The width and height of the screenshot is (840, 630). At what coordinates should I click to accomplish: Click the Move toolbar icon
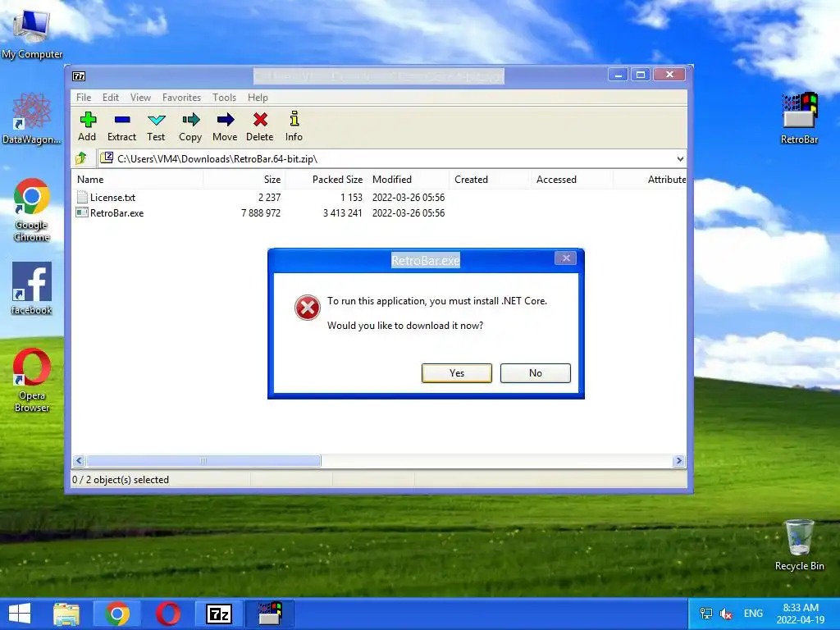point(225,126)
